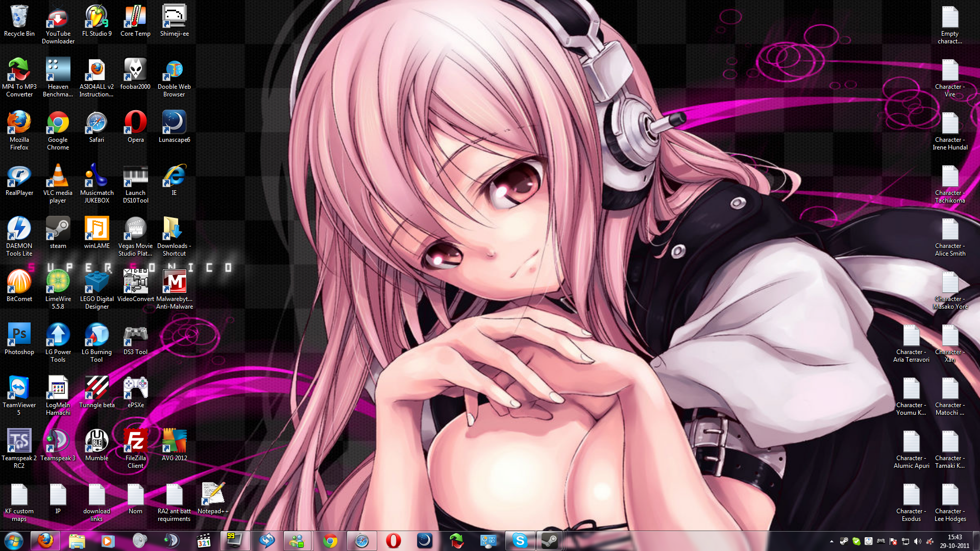
Task: Select 'Character - Irene Hundal' file
Action: click(950, 131)
